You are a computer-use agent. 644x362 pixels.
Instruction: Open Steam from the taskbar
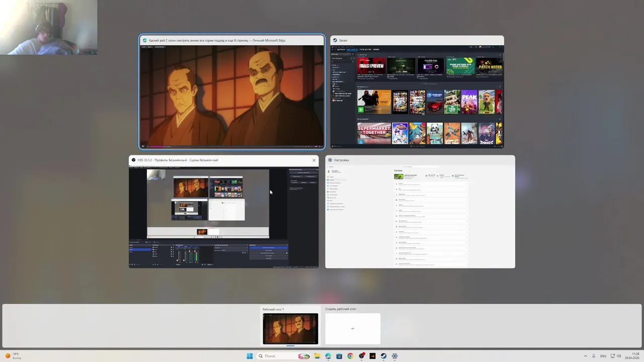click(383, 356)
